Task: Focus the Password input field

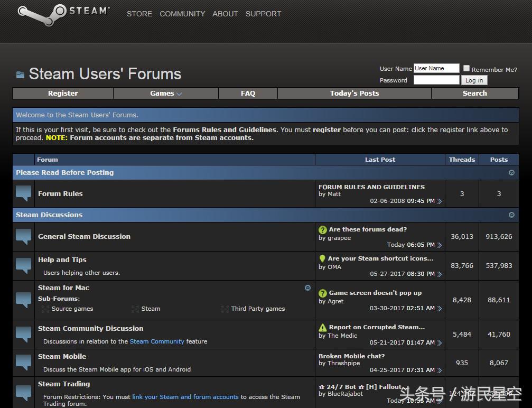Action: click(436, 80)
